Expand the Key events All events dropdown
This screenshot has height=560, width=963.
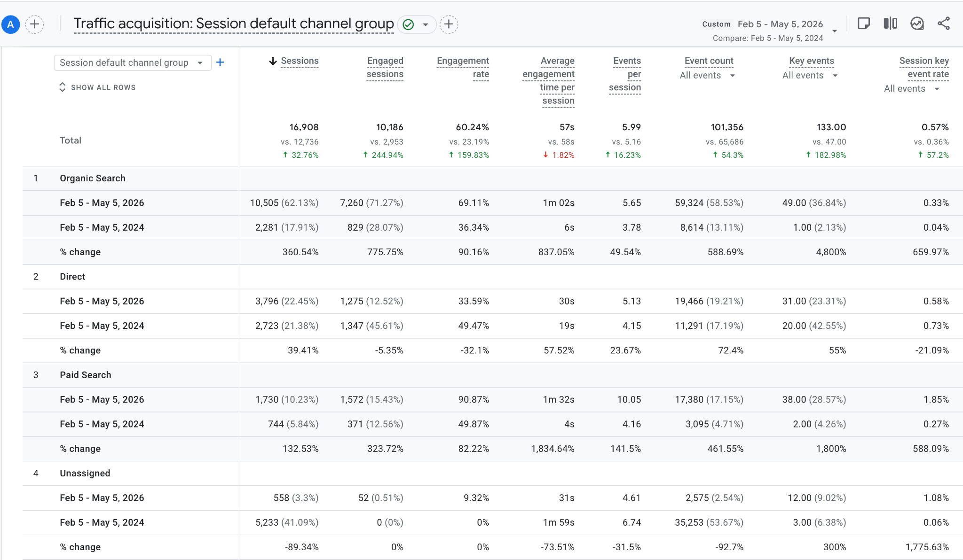[810, 75]
